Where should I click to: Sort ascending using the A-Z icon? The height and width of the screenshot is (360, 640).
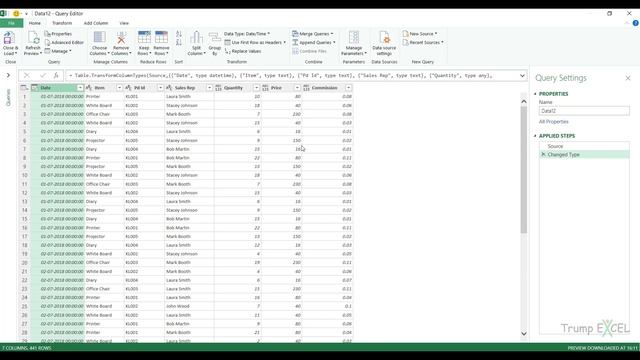click(179, 34)
